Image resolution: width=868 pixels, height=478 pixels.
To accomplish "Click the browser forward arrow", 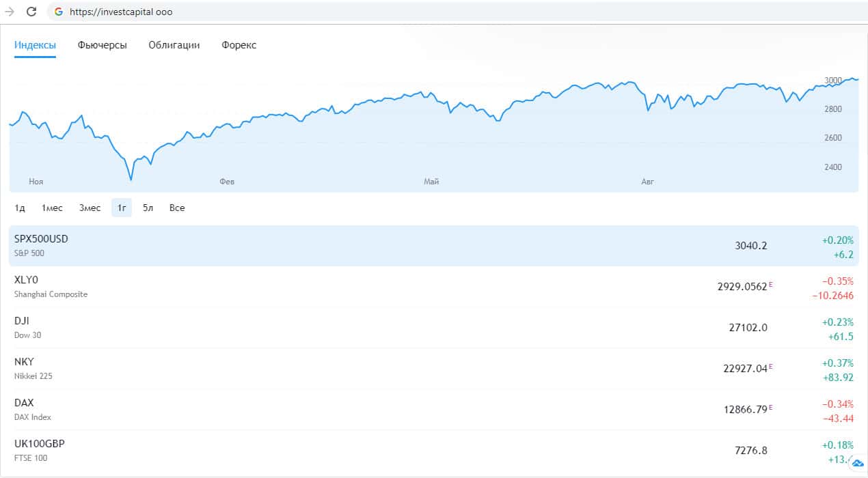I will [x=10, y=12].
